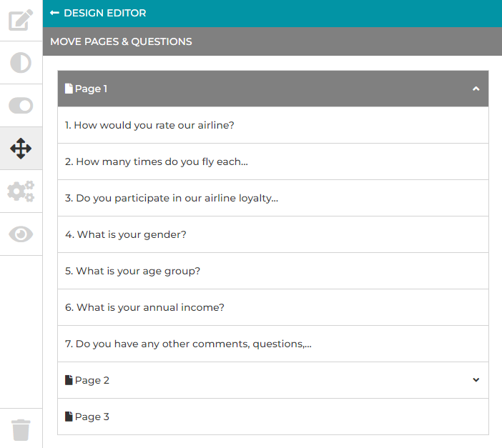Click the trash delete icon
This screenshot has height=448, width=502.
[21, 429]
